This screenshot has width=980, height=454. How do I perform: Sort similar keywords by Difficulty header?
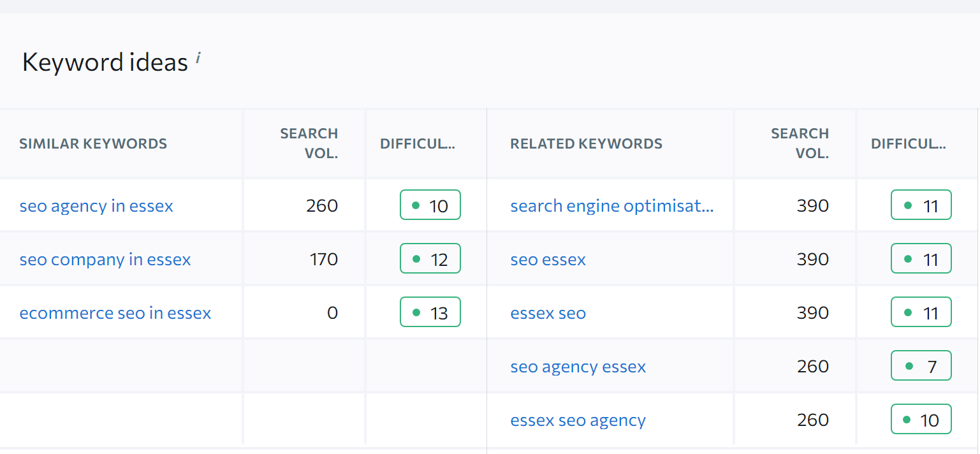tap(418, 143)
